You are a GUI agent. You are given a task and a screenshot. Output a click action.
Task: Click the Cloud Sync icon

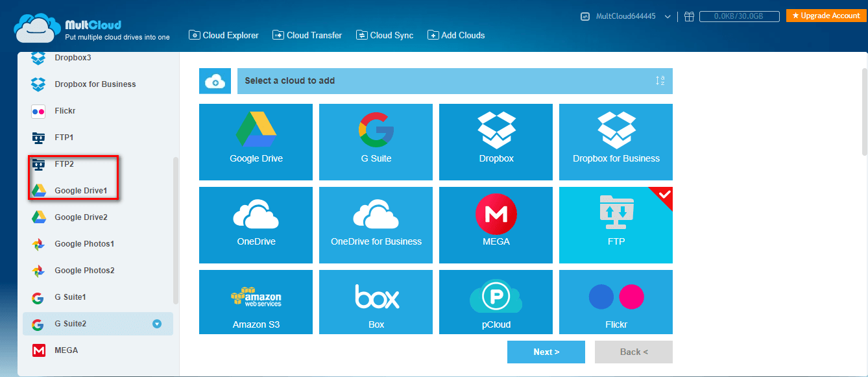coord(361,35)
